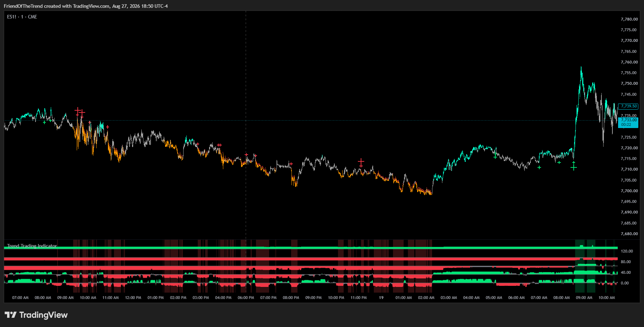Click the 7,780.00 price axis label
The height and width of the screenshot is (327, 644).
[629, 19]
